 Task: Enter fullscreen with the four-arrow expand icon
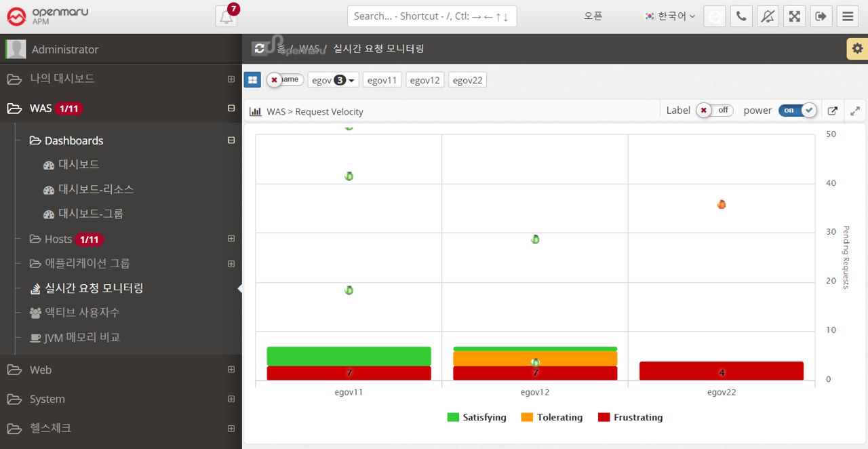(794, 16)
